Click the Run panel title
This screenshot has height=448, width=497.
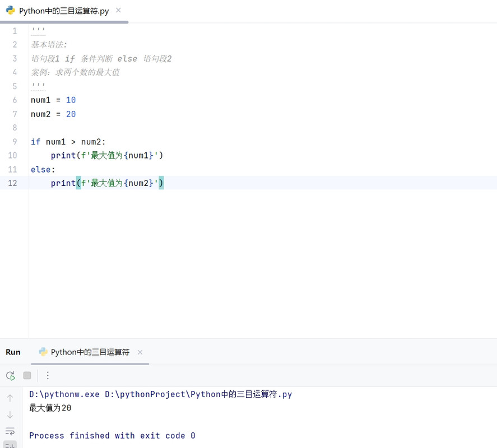[x=13, y=352]
